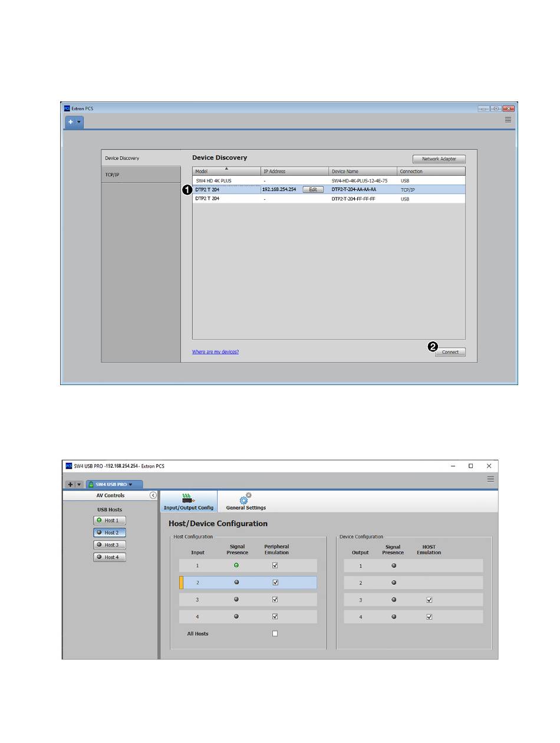Click SW4-HD-4K-PLUS-12-4E-75 device name
Screen dimensions: 560x743
[360, 180]
